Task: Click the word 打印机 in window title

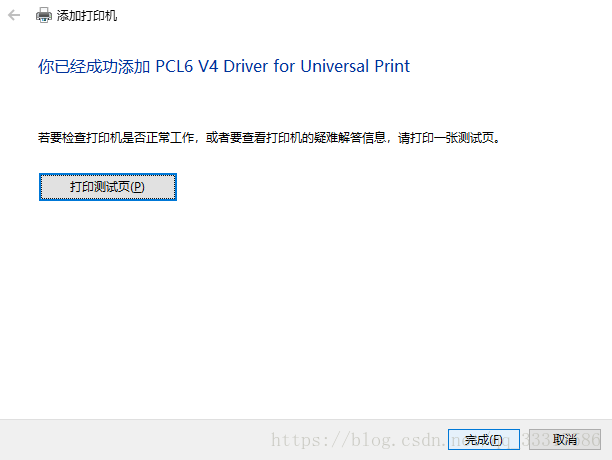Action: tap(99, 16)
